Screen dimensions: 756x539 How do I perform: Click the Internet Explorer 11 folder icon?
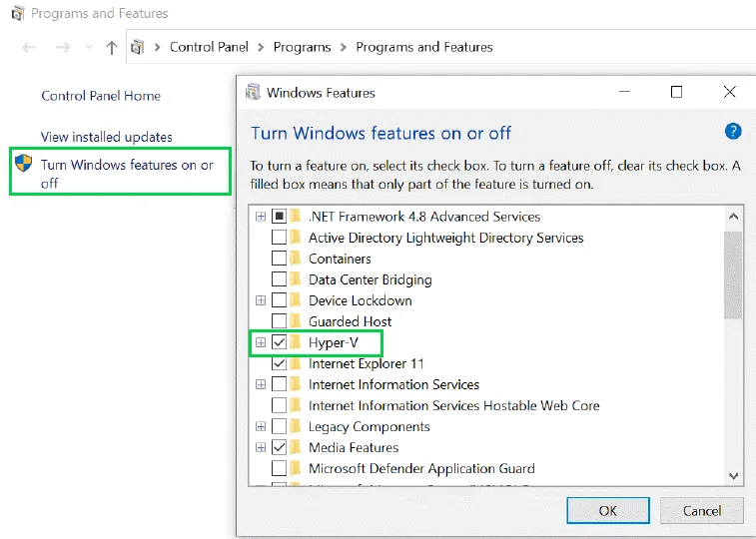(x=296, y=363)
